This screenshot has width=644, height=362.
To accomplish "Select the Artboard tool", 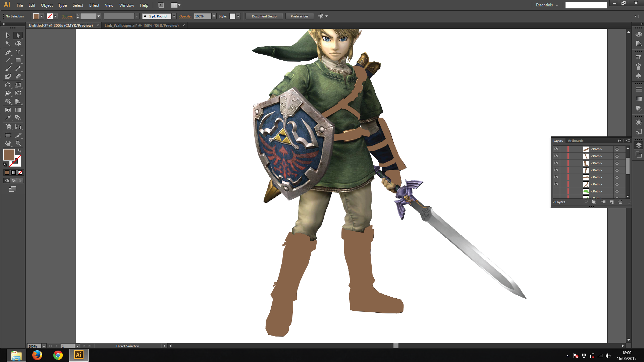I will (8, 135).
